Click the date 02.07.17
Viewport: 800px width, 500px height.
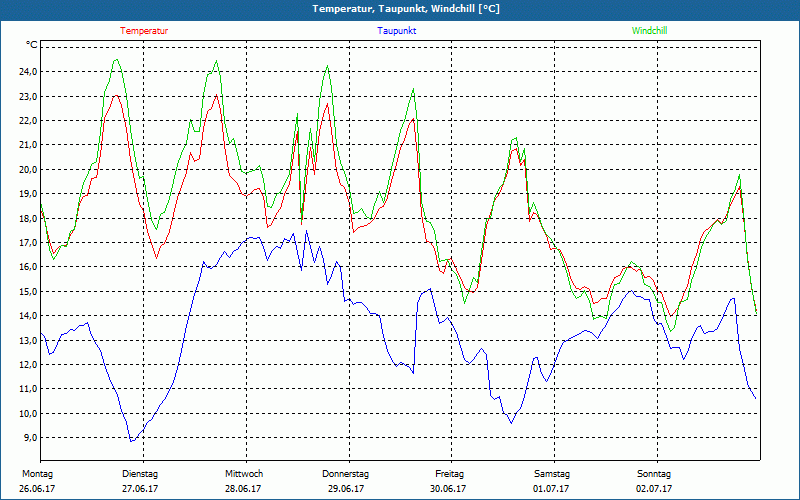point(654,489)
